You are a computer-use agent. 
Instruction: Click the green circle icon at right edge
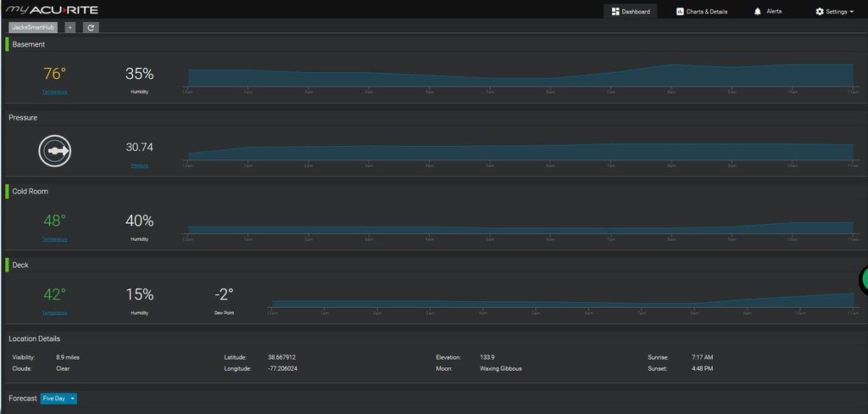863,279
